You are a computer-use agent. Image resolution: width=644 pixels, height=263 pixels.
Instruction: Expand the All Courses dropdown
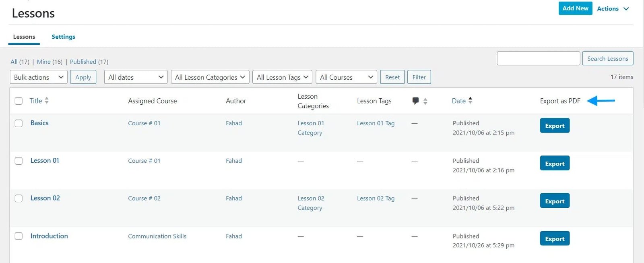point(346,77)
